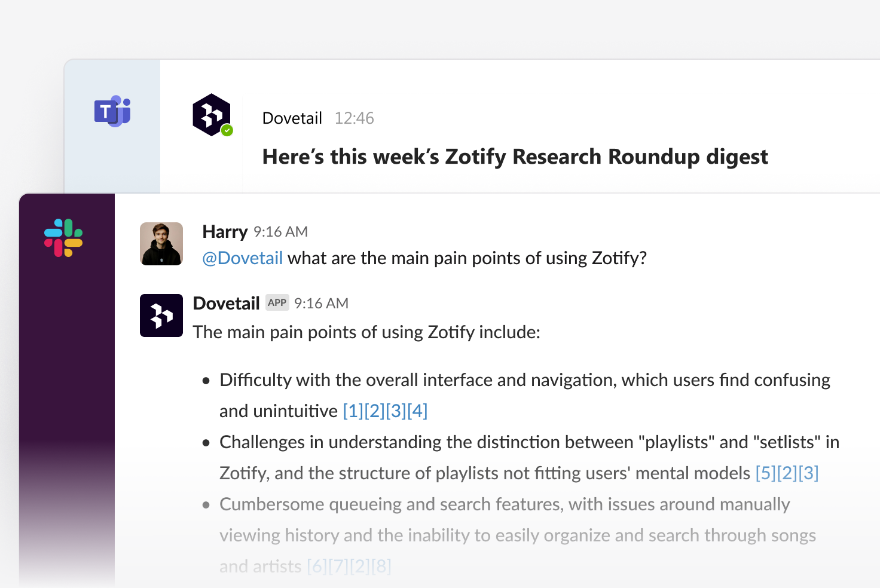Click the Dovetail sender name in Slack reply
This screenshot has width=880, height=588.
[x=226, y=304]
